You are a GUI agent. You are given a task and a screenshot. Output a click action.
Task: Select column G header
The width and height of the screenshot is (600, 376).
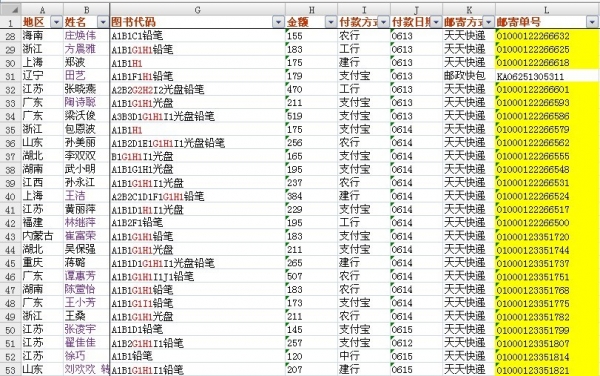click(x=197, y=10)
